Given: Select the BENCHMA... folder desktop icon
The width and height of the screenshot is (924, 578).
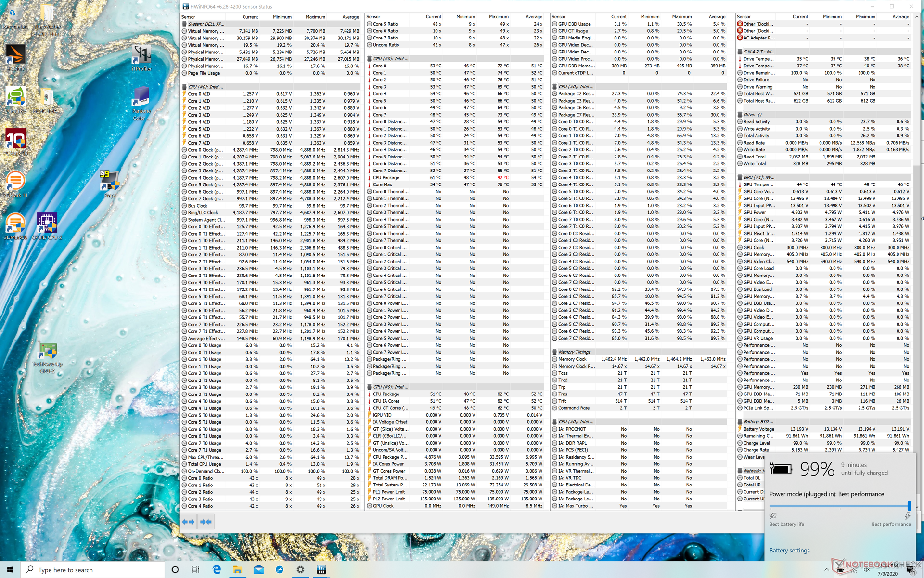Looking at the screenshot, I should coord(47,100).
